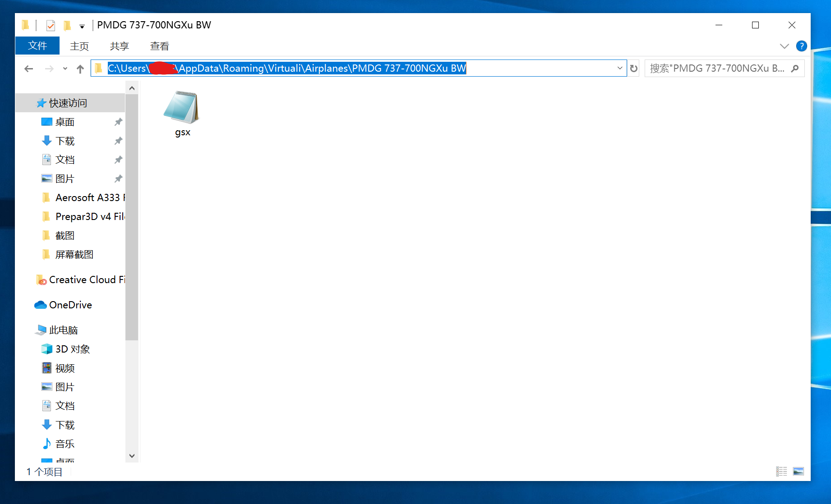Open the 文件 menu
Screen dimensions: 831x504
point(37,46)
